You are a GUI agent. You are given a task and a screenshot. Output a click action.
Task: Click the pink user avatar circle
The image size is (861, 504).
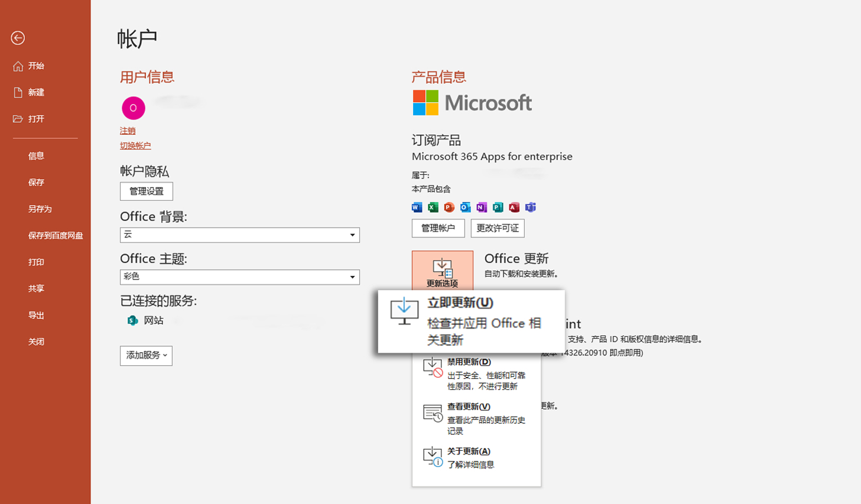click(x=134, y=108)
